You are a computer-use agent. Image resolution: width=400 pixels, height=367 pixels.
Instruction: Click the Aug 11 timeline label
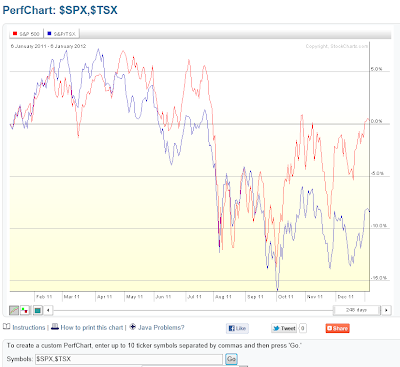(x=223, y=297)
